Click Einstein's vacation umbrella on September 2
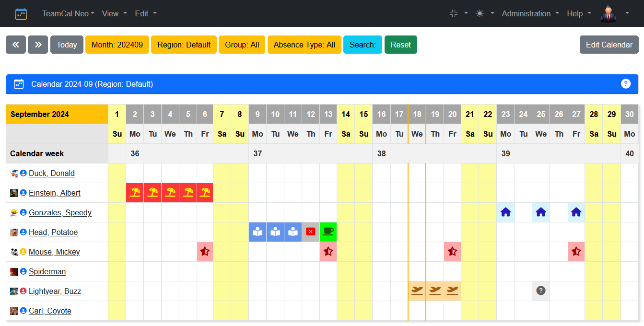Screen dimensions: 644x326 (x=135, y=193)
